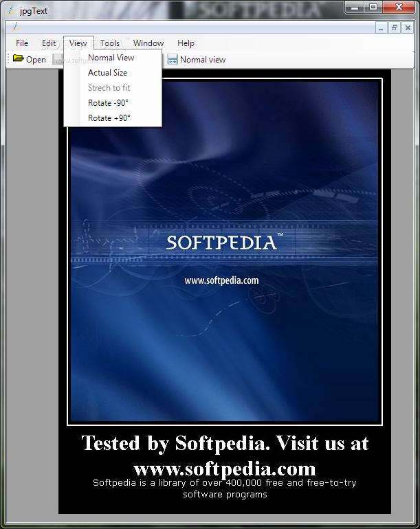Viewport: 420px width, 529px height.
Task: Click the jpgText app icon in title bar
Action: 12,10
